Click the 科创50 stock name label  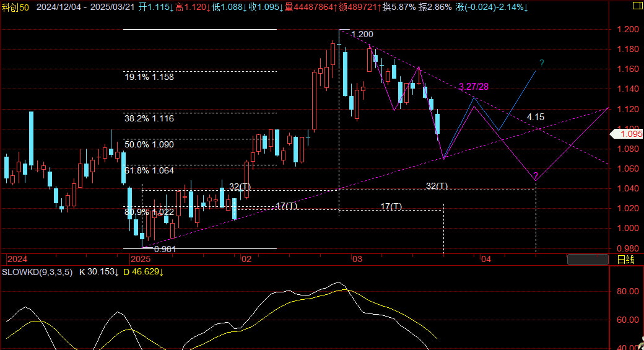[x=16, y=7]
